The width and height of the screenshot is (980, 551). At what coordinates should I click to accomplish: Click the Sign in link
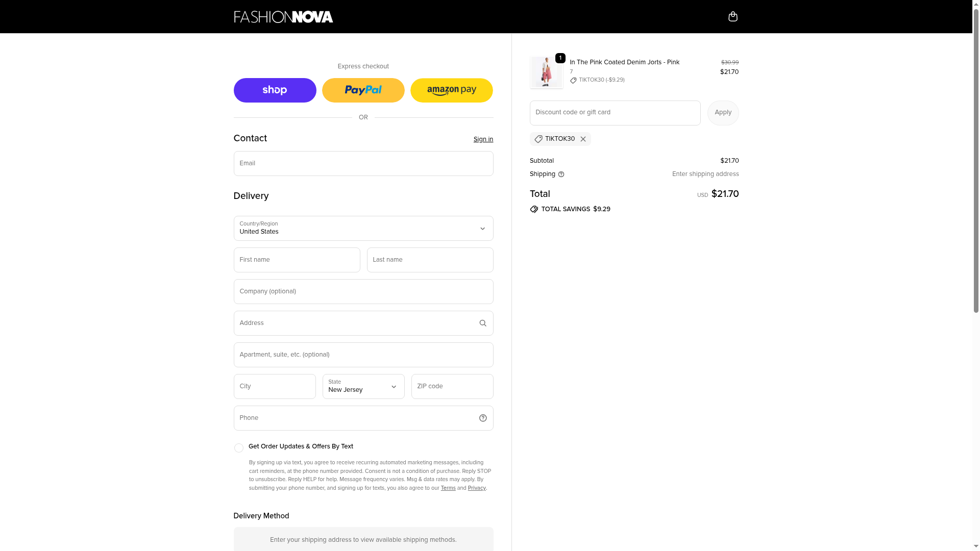click(483, 139)
